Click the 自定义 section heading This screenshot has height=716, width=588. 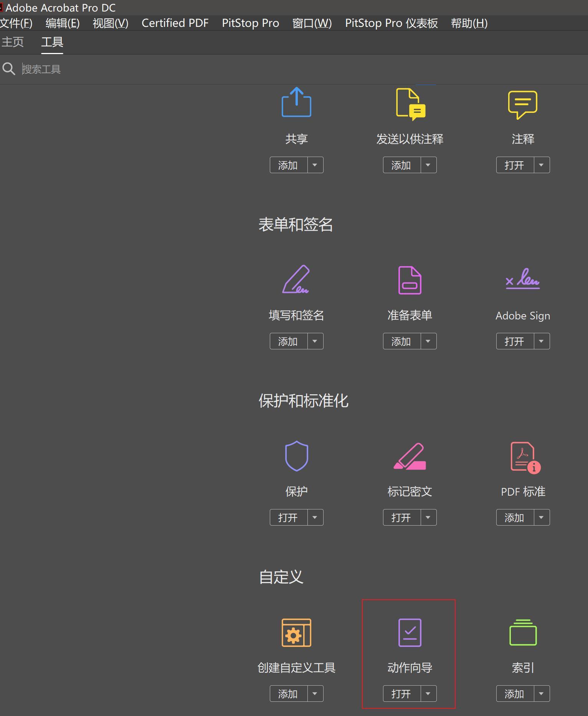click(x=281, y=577)
